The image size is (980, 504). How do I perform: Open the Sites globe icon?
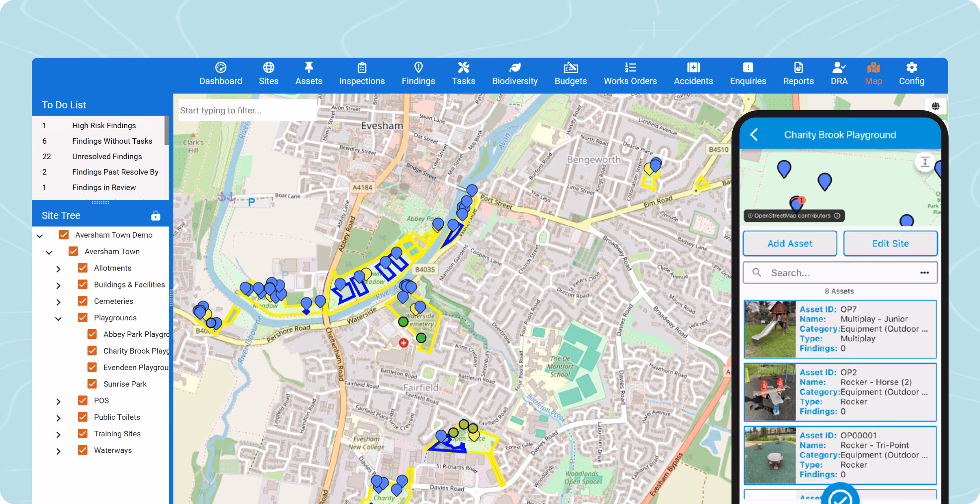coord(268,68)
